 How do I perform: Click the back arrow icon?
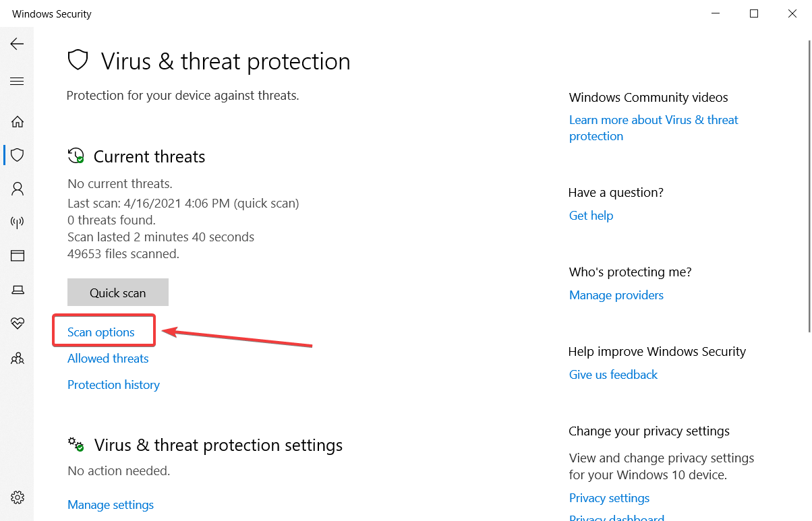17,44
